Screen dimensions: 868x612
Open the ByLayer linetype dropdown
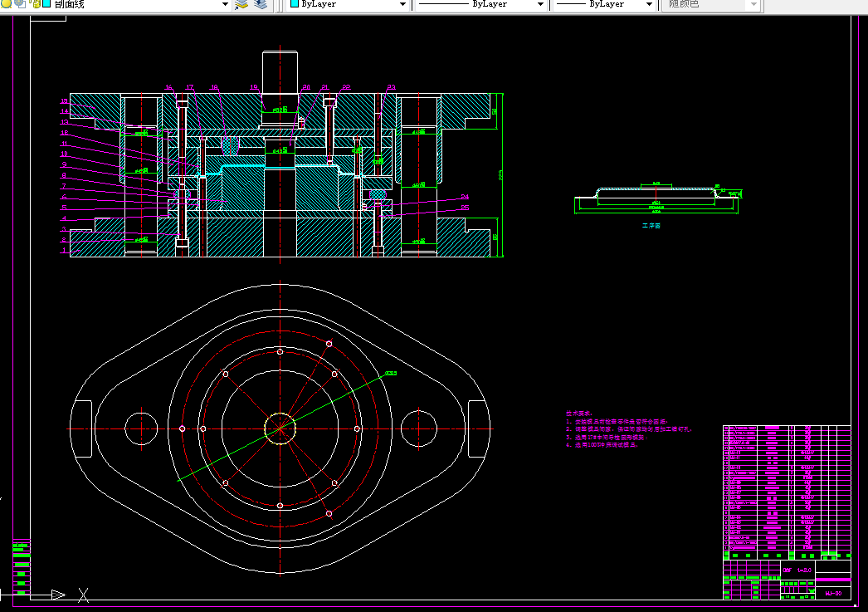(x=540, y=4)
